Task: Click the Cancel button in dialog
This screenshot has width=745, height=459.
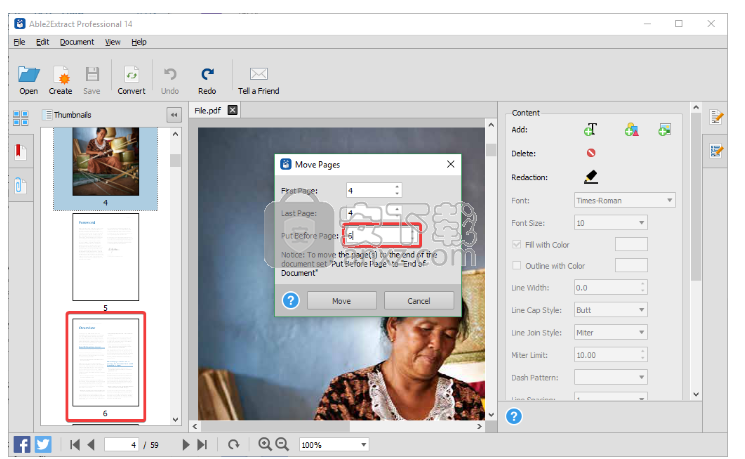Action: (x=419, y=301)
